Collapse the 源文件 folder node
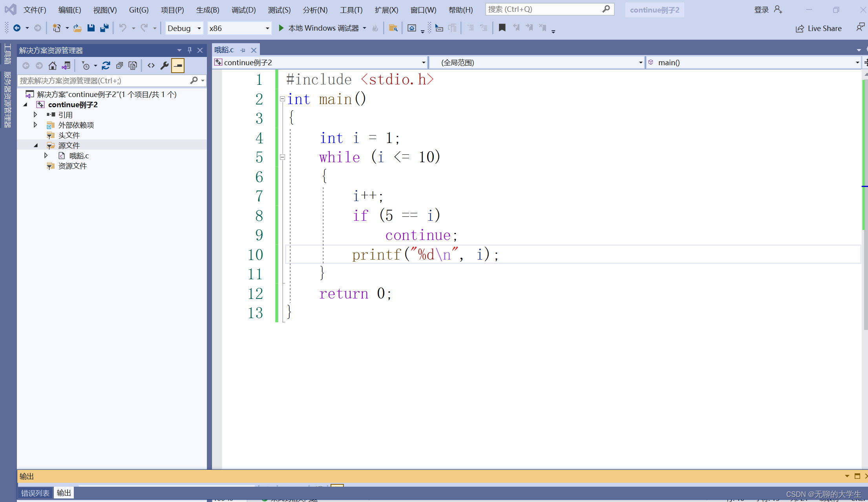Viewport: 868px width, 502px height. [x=36, y=145]
